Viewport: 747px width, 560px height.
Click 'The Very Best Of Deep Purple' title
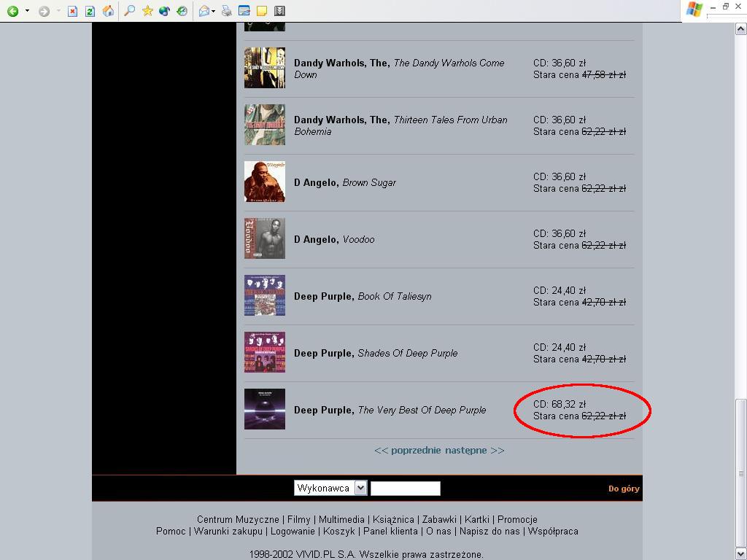pyautogui.click(x=422, y=410)
